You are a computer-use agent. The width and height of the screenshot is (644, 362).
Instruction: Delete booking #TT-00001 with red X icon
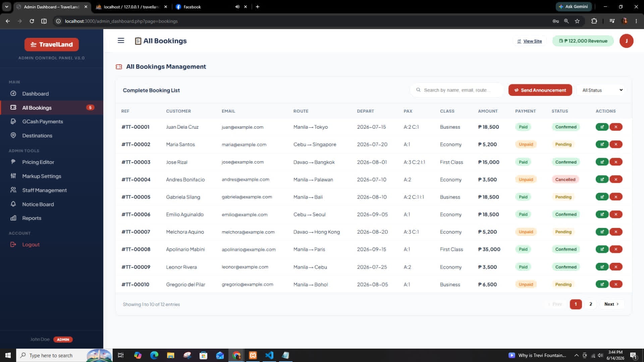click(x=616, y=127)
